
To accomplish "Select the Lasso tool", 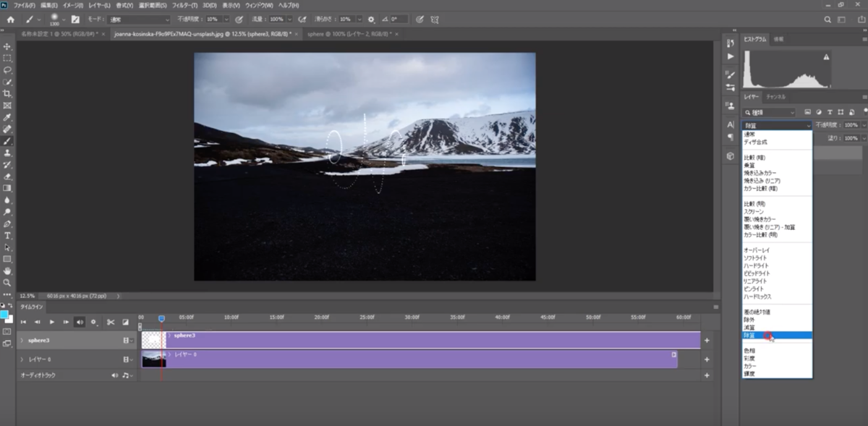I will click(7, 70).
